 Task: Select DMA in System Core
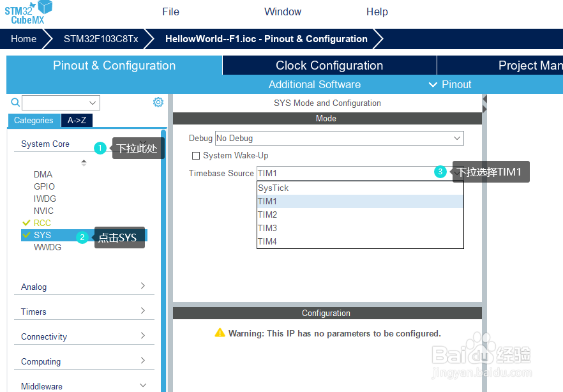(x=43, y=174)
